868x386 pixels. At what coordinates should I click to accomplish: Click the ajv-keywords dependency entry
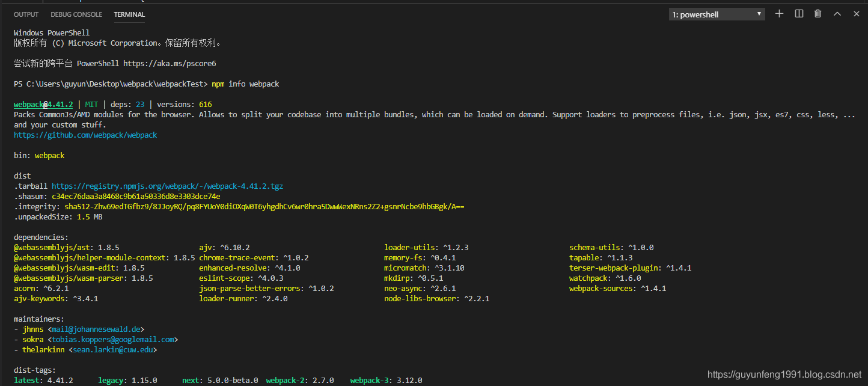[56, 299]
